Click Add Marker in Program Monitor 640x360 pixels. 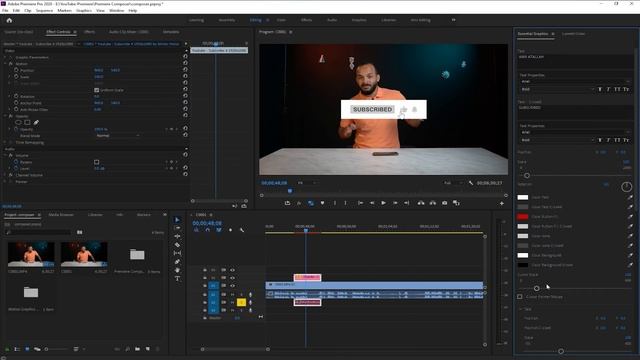322,203
